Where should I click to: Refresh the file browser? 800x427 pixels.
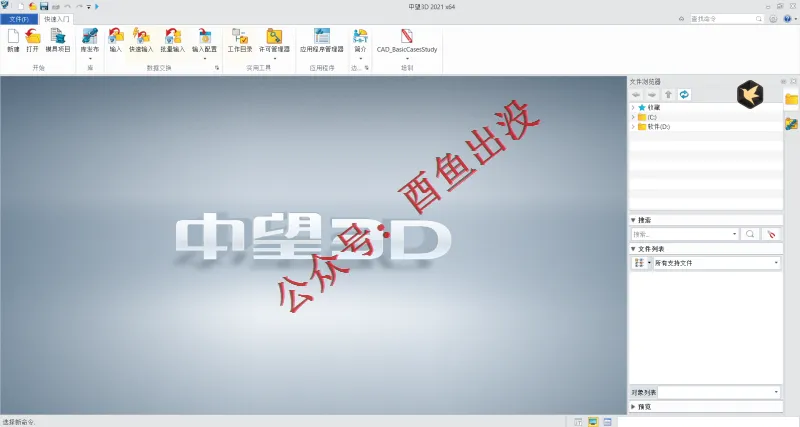(684, 95)
